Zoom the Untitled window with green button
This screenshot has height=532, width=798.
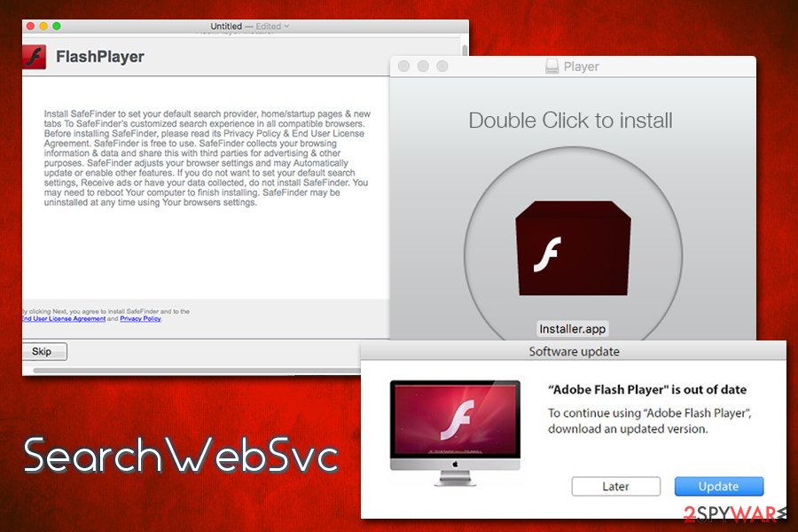coord(57,26)
